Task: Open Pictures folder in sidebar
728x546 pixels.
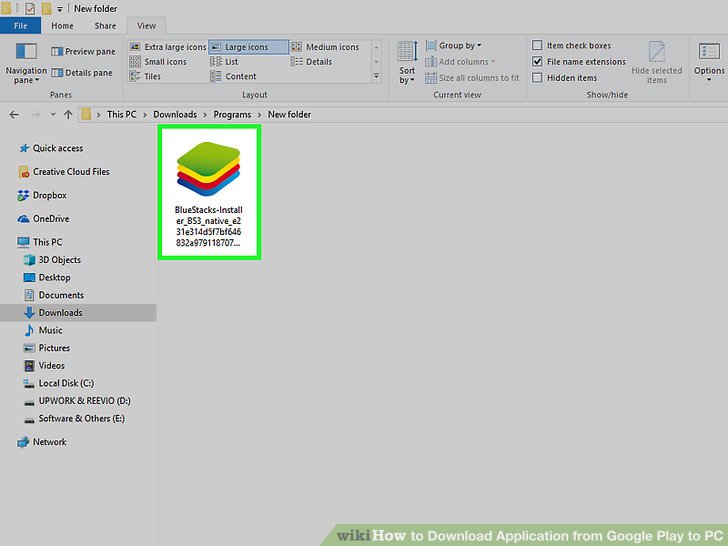Action: click(x=46, y=348)
